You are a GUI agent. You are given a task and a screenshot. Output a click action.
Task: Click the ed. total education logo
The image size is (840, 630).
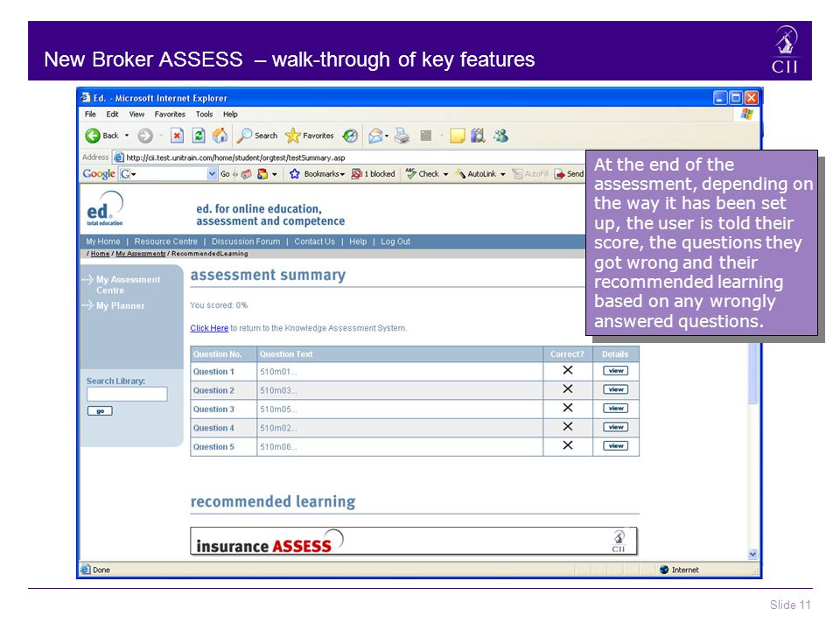[x=105, y=208]
